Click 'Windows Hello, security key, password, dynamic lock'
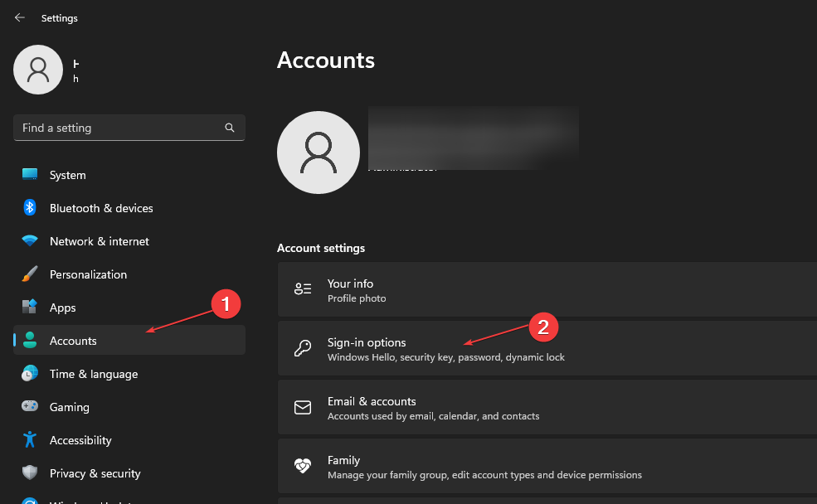The height and width of the screenshot is (504, 817). pyautogui.click(x=446, y=357)
